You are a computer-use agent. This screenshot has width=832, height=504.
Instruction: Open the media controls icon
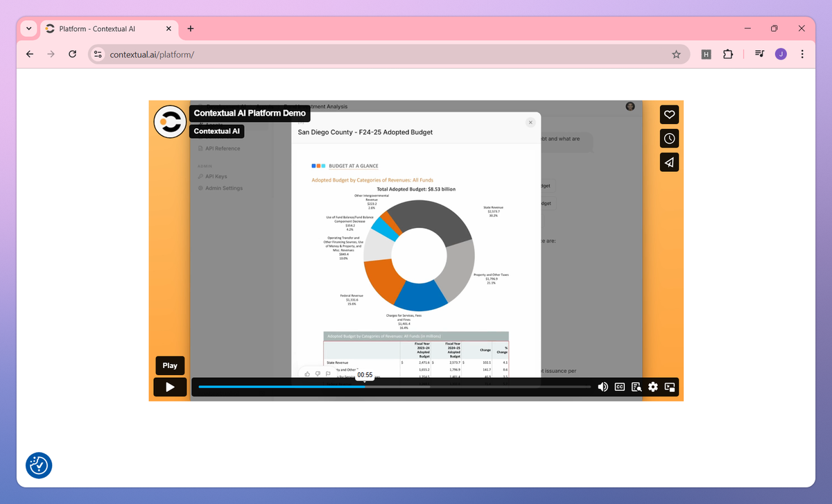pos(759,54)
